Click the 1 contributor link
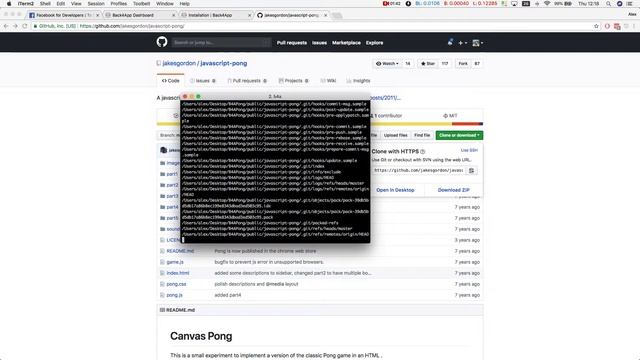The image size is (640, 360). click(387, 116)
